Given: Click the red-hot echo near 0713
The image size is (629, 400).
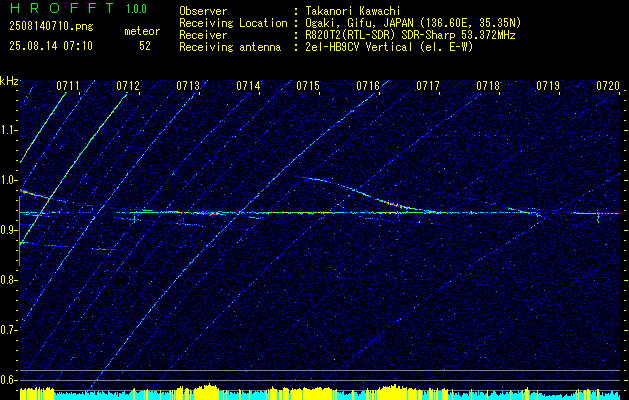Looking at the screenshot, I should point(209,213).
